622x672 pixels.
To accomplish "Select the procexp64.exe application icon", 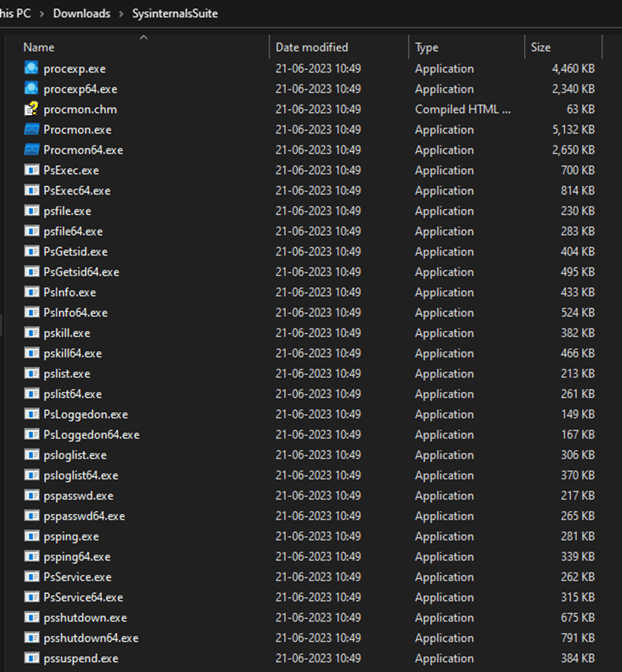I will tap(31, 88).
